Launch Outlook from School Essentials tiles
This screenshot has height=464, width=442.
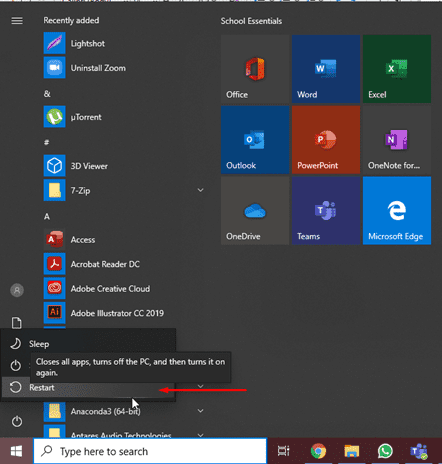pyautogui.click(x=255, y=140)
